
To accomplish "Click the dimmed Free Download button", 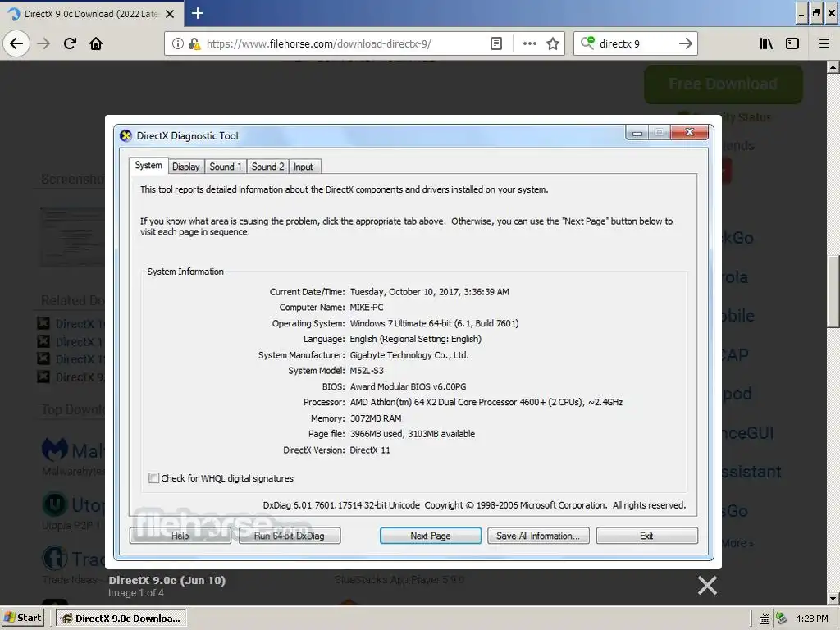I will coord(724,84).
